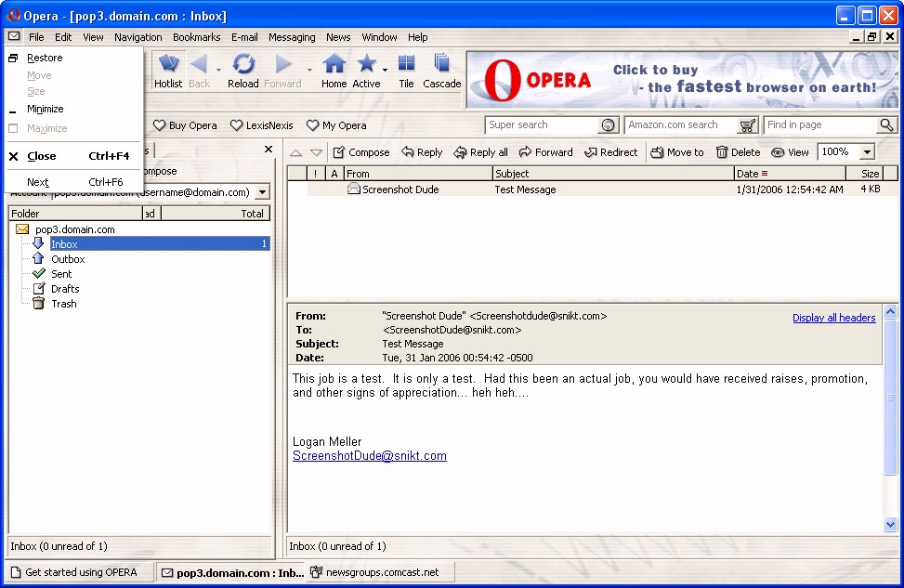Viewport: 904px width, 588px height.
Task: Open LexisNexis bookmark
Action: [262, 125]
